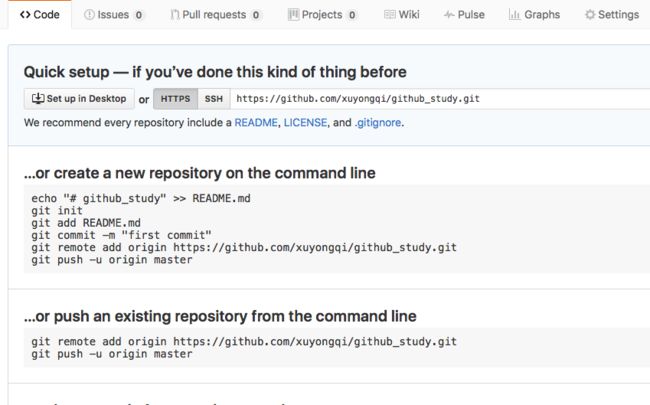
Task: Click the Code brackets icon
Action: click(x=25, y=15)
